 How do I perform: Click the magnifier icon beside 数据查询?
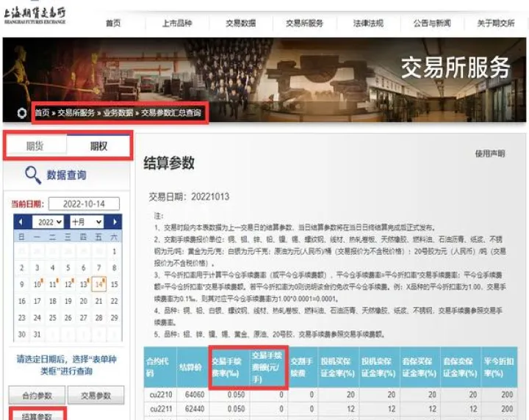(33, 175)
